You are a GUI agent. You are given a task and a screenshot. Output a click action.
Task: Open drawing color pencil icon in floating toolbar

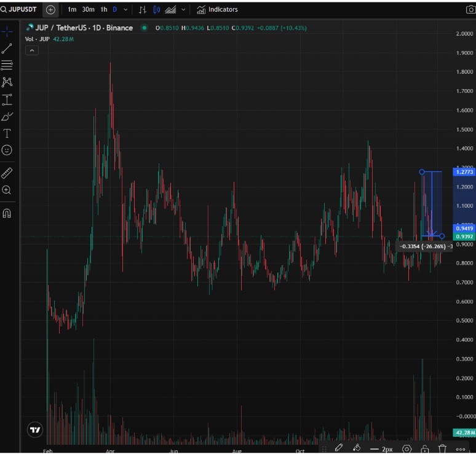pyautogui.click(x=339, y=448)
